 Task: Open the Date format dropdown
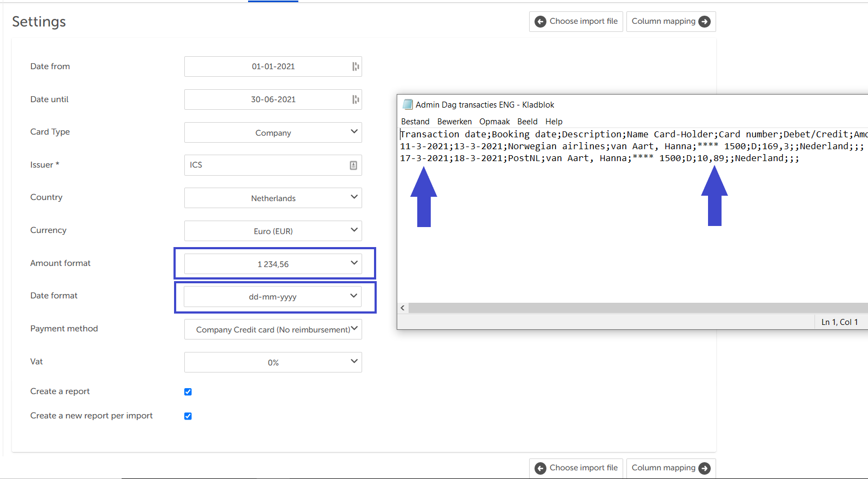(273, 296)
